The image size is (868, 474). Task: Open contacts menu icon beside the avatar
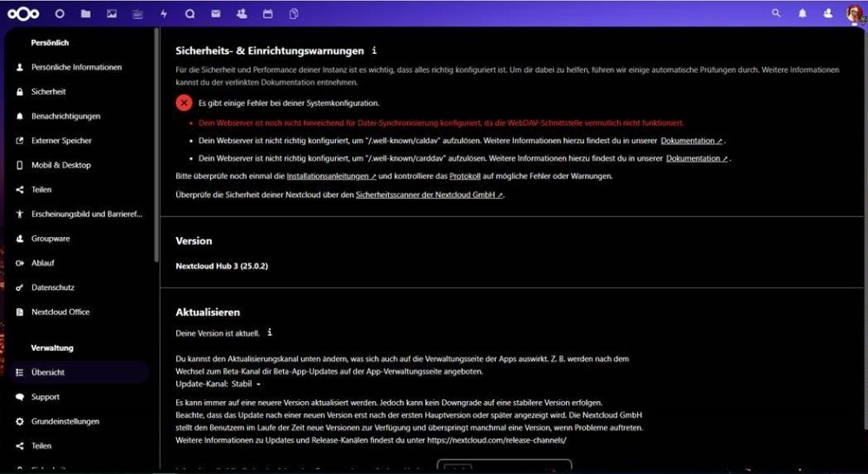coord(828,13)
